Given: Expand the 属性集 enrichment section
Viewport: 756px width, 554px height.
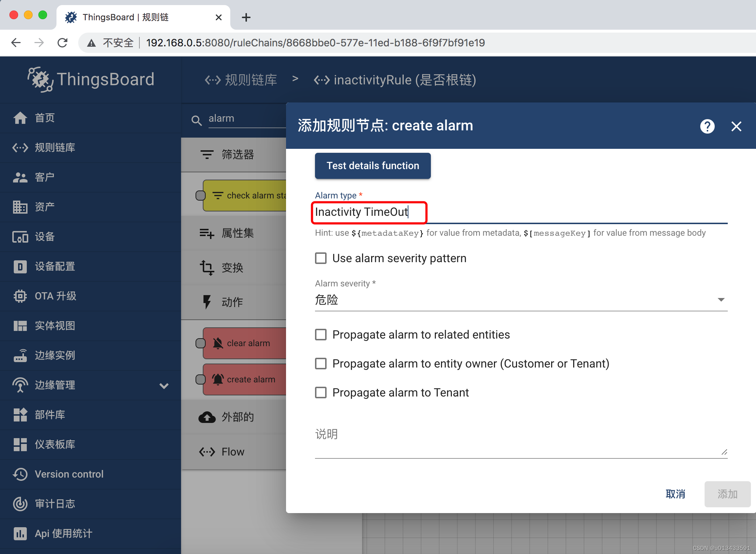Looking at the screenshot, I should 234,233.
